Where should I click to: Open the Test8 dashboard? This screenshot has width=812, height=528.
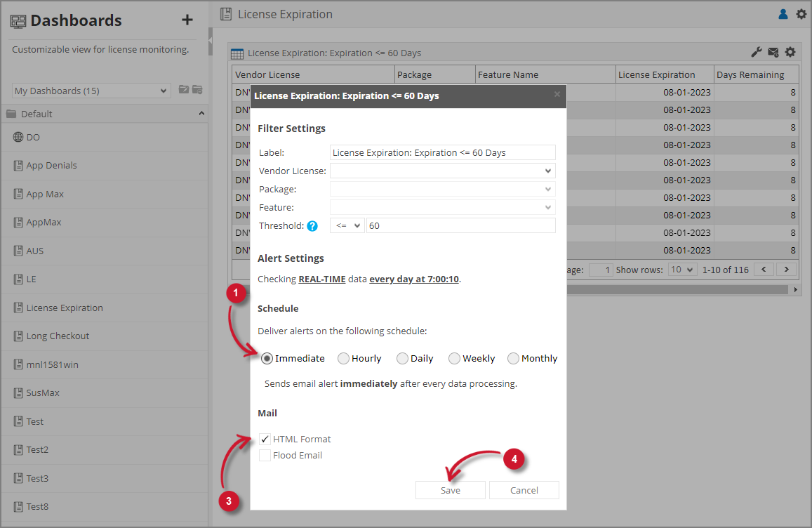(x=105, y=507)
